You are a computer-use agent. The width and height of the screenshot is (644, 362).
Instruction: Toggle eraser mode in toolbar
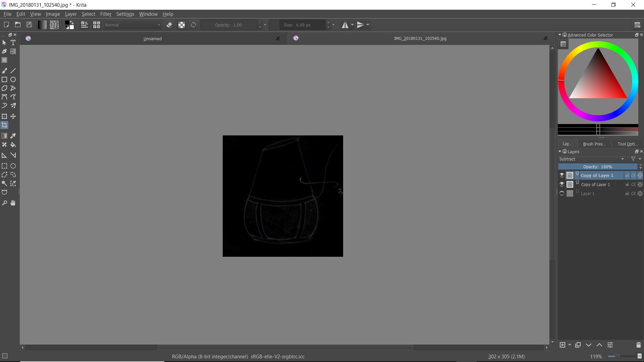(x=169, y=25)
